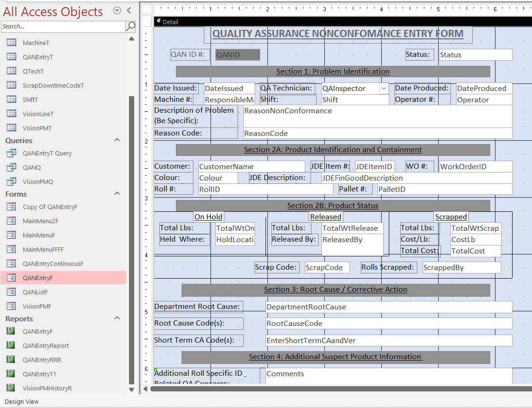Viewport: 532px width, 408px height.
Task: Click the QANEntryT Query icon
Action: click(11, 154)
